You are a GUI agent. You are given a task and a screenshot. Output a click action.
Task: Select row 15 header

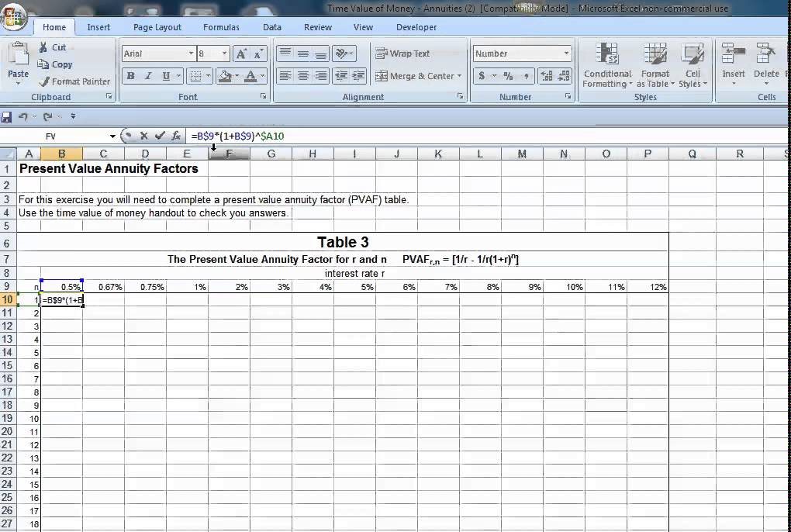point(8,365)
